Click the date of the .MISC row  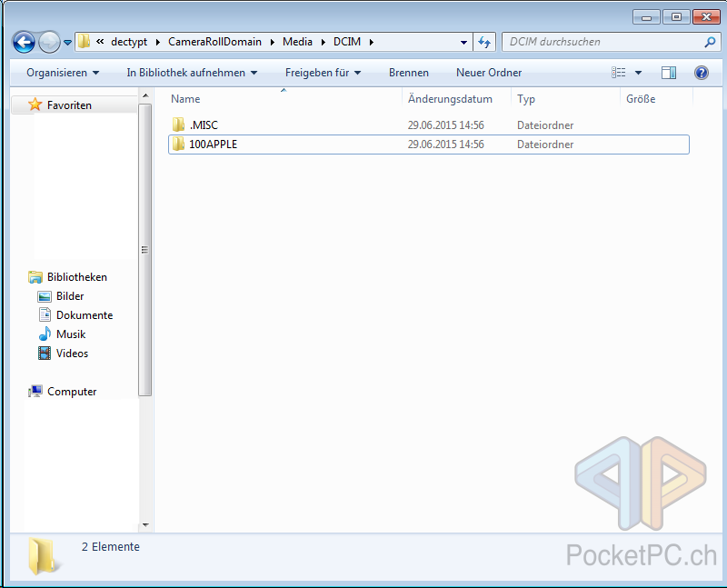(x=445, y=125)
